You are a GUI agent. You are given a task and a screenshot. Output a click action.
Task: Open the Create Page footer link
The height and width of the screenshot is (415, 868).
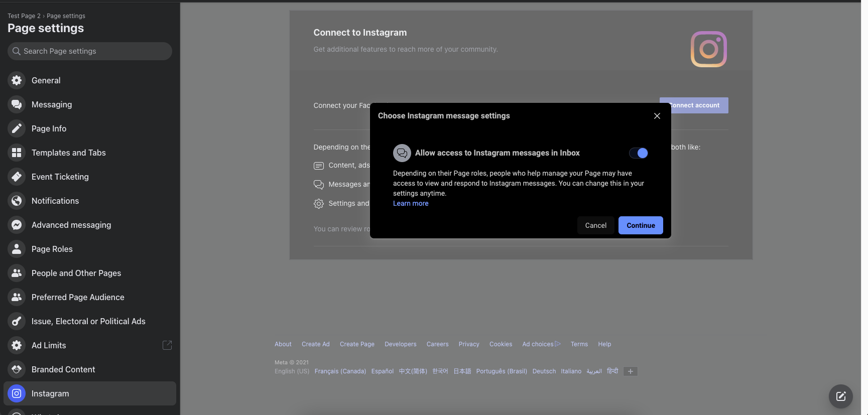[357, 344]
